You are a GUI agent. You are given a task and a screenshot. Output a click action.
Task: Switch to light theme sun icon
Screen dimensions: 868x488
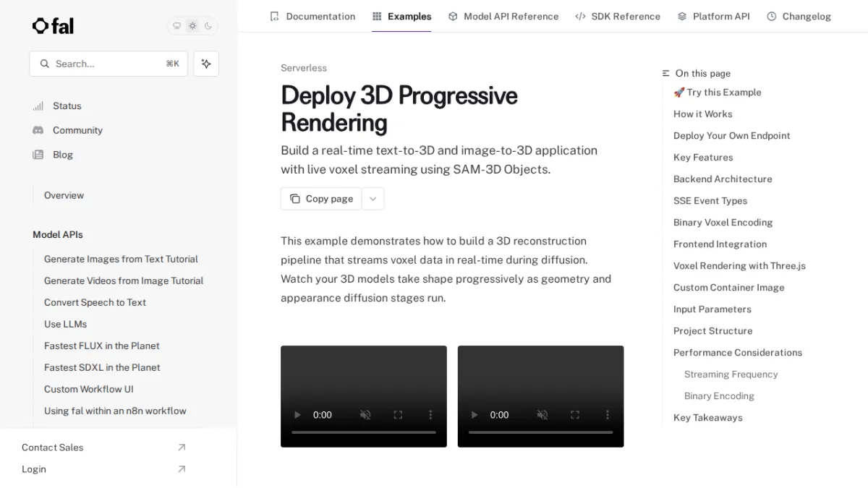[x=192, y=26]
